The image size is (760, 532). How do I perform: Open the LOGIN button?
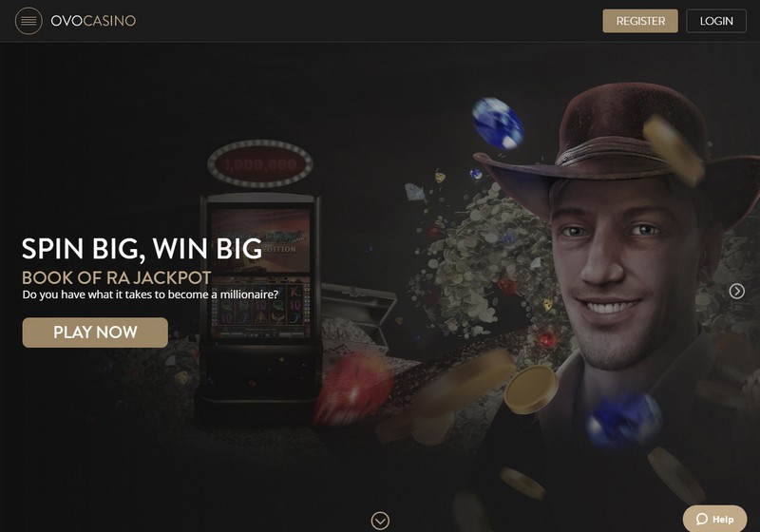(x=716, y=21)
